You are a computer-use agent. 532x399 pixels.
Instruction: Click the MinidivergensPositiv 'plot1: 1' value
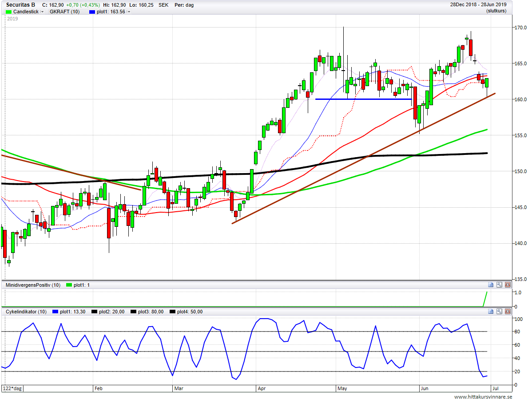pos(81,285)
